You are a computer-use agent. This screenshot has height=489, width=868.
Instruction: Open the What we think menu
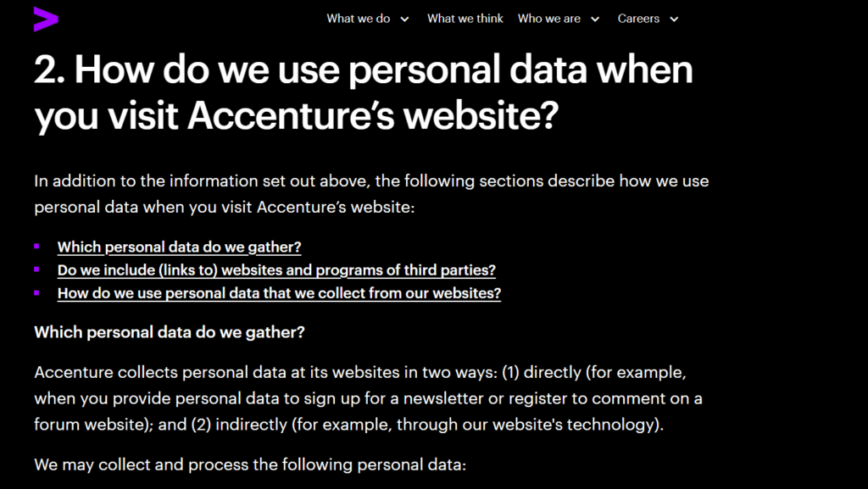(465, 19)
